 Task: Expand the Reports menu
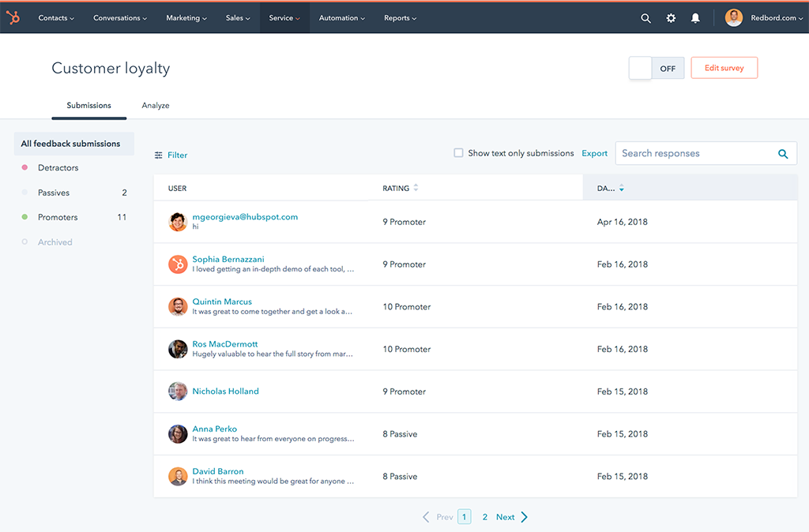pos(400,17)
